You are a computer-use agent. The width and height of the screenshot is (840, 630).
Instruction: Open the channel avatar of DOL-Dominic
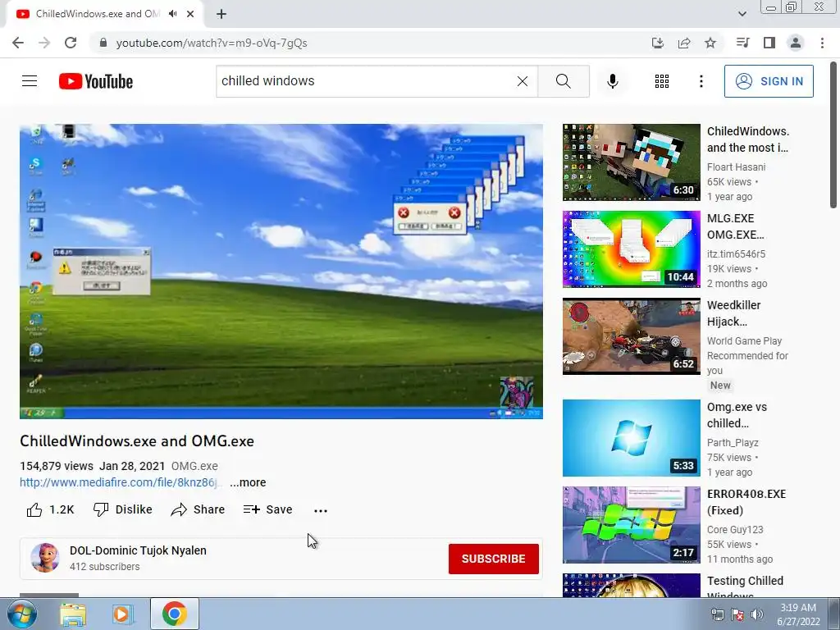(45, 558)
